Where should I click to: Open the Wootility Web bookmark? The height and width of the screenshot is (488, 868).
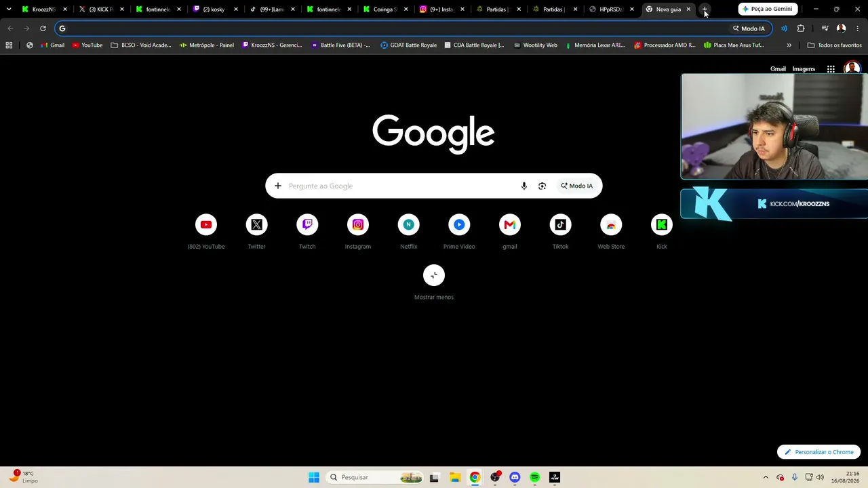point(535,45)
